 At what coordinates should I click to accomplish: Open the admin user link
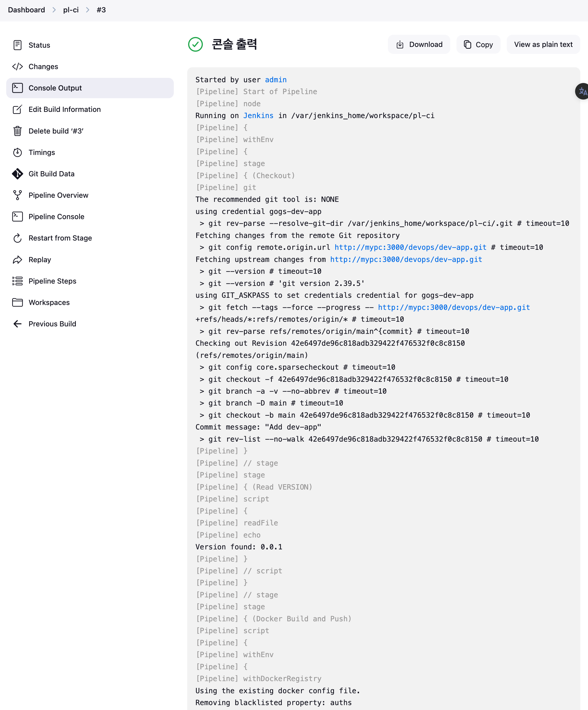276,80
